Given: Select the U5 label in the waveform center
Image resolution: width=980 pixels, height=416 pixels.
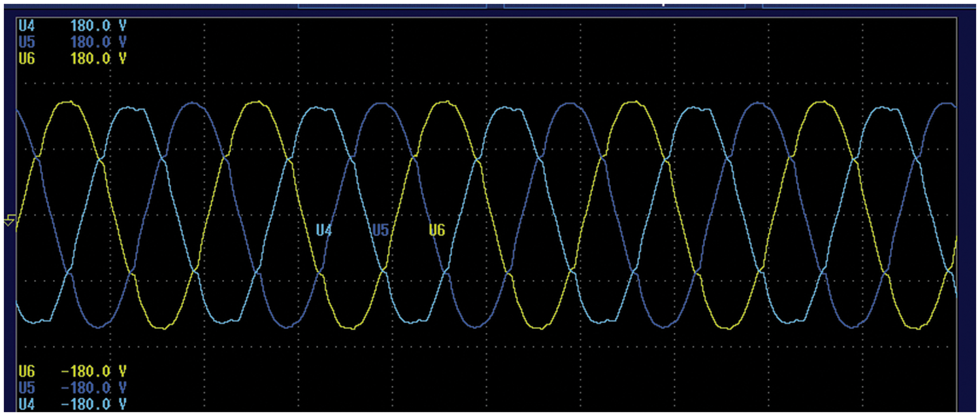Looking at the screenshot, I should (x=380, y=230).
